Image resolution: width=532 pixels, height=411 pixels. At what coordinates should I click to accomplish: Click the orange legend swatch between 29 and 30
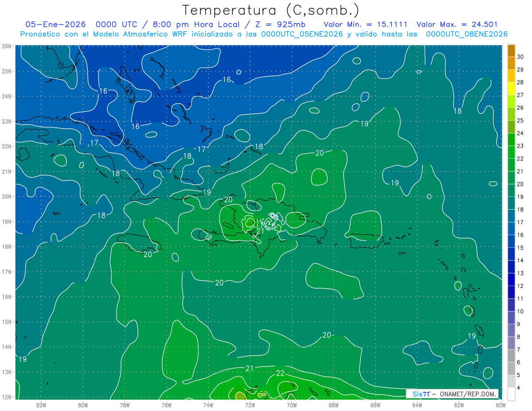tap(511, 63)
